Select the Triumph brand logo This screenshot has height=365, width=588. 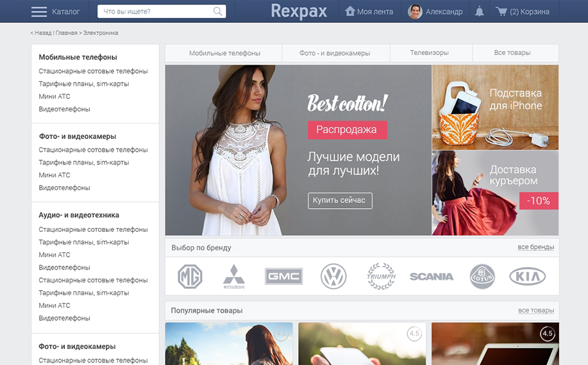click(x=381, y=276)
